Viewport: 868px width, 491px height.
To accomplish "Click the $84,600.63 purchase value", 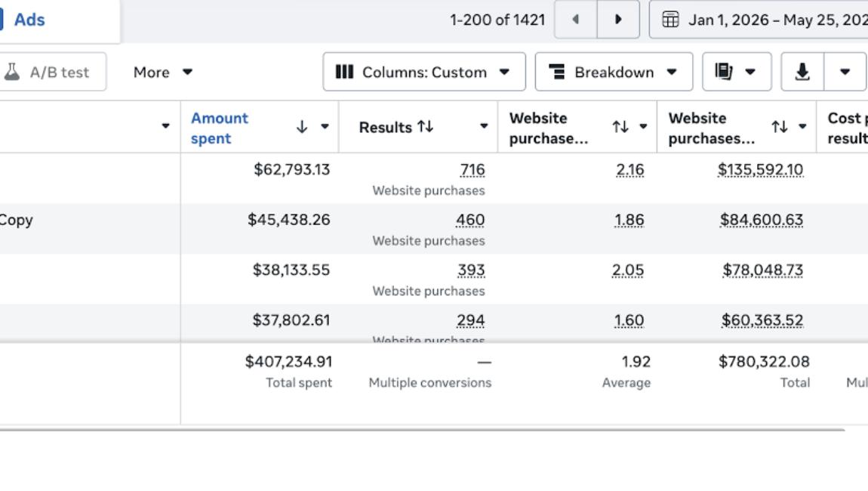I will click(x=762, y=220).
